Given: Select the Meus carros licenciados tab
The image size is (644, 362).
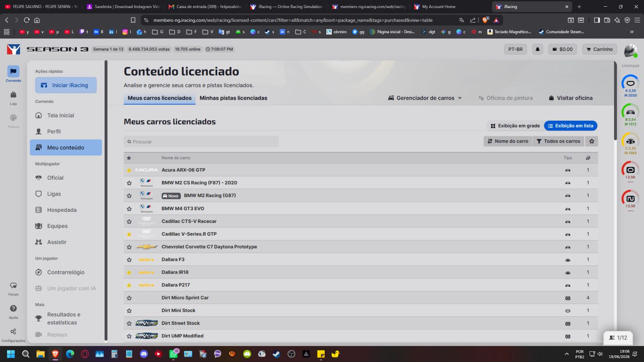Looking at the screenshot, I should 160,98.
